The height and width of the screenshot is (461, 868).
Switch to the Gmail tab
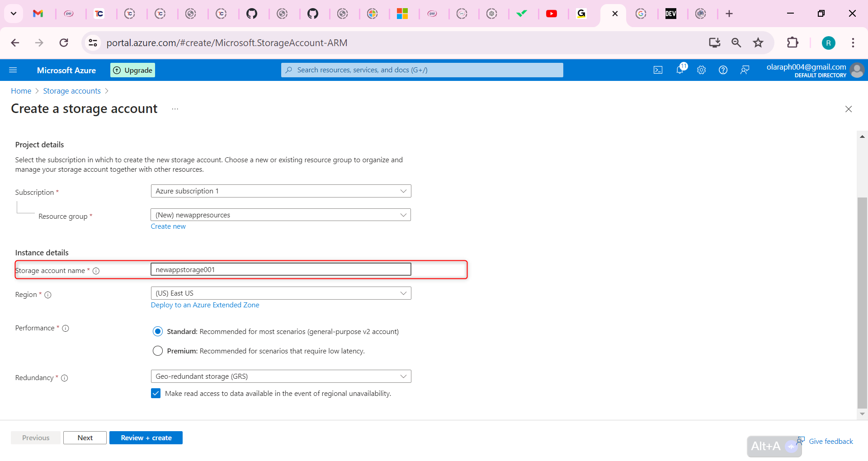point(38,14)
